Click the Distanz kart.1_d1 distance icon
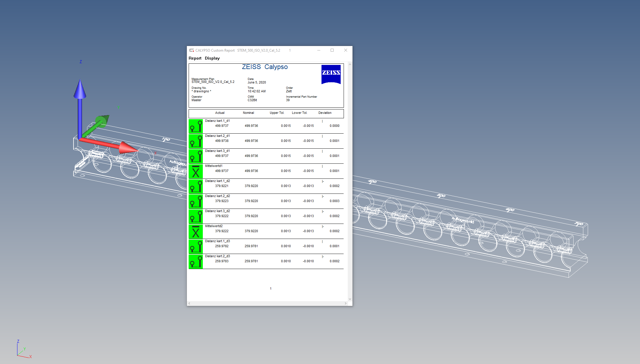This screenshot has height=364, width=640. 196,126
